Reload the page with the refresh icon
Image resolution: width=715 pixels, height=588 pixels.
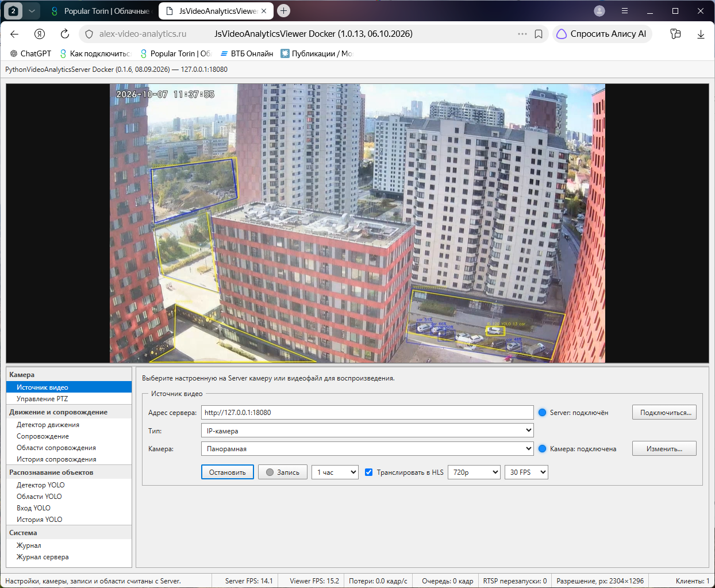point(65,34)
